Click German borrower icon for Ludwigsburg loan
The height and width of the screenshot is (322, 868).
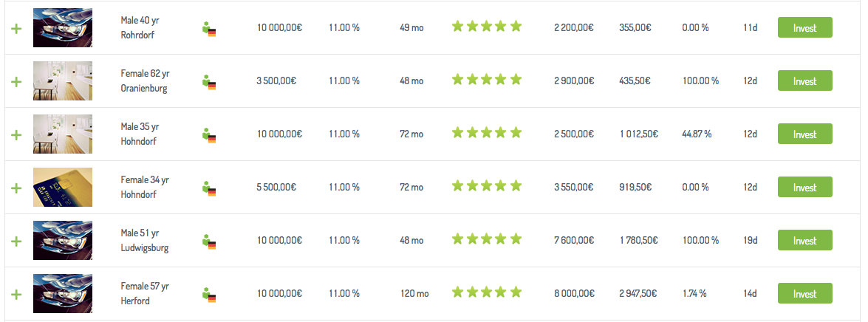pos(208,241)
